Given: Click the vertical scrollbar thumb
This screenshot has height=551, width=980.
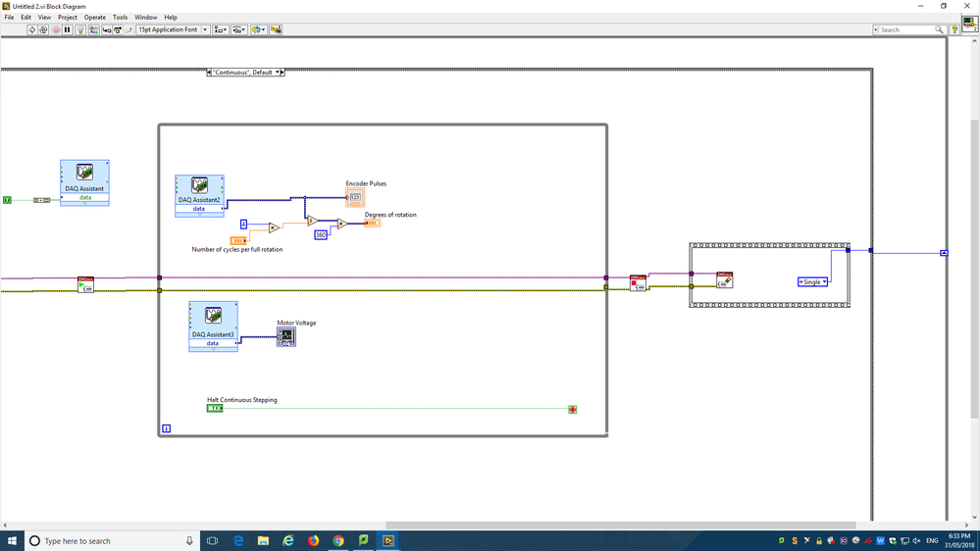Looking at the screenshot, I should tap(974, 269).
